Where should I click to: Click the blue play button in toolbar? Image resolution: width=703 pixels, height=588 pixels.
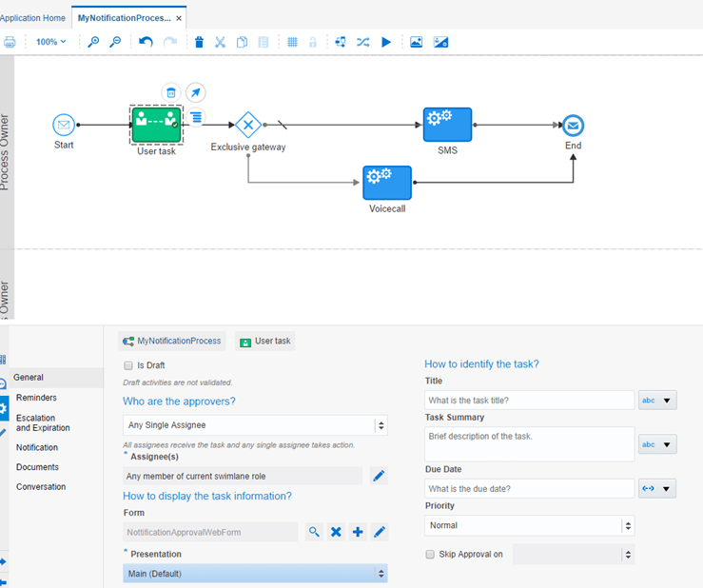[386, 42]
